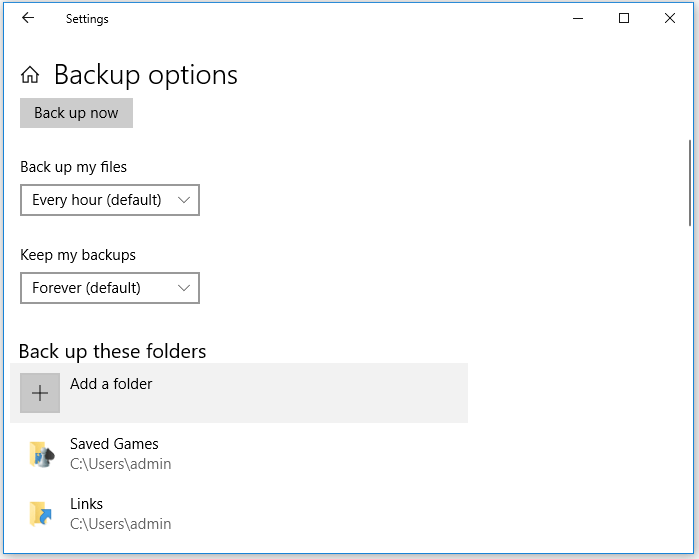Viewport: 699px width, 559px height.
Task: Click the vertical scrollbar thumb
Action: [690, 184]
